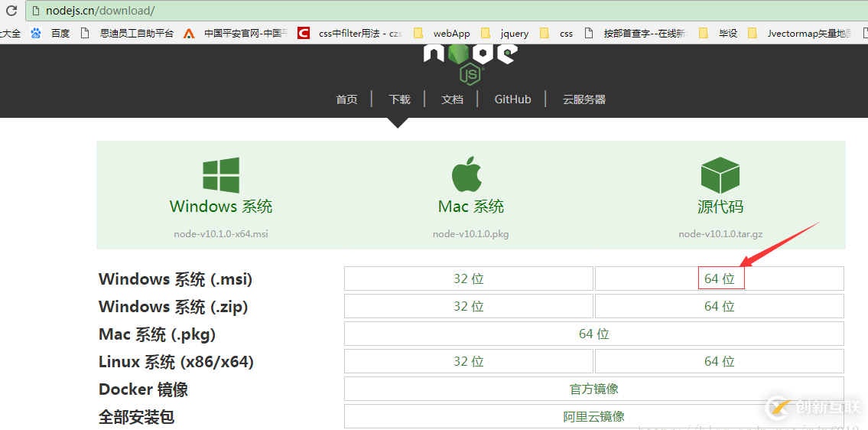Click the Windows 系统 (.msi) row label

click(175, 279)
